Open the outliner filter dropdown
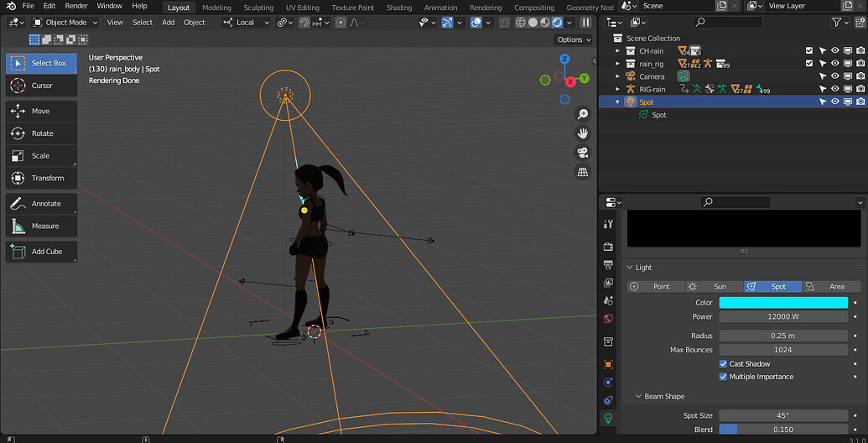The height and width of the screenshot is (443, 868). (x=840, y=23)
